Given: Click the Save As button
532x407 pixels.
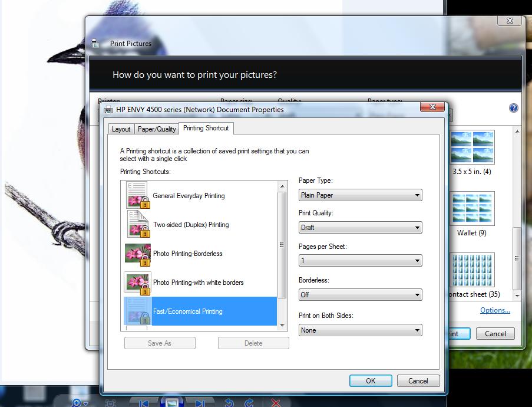Looking at the screenshot, I should click(160, 343).
